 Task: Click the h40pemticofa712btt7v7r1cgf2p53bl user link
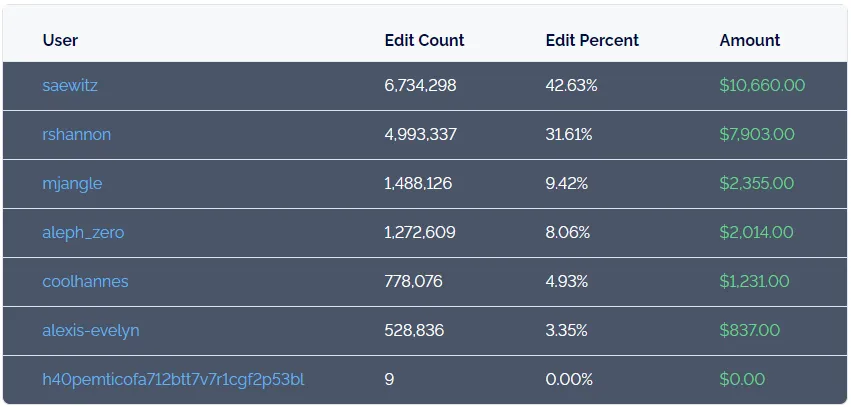click(x=173, y=380)
